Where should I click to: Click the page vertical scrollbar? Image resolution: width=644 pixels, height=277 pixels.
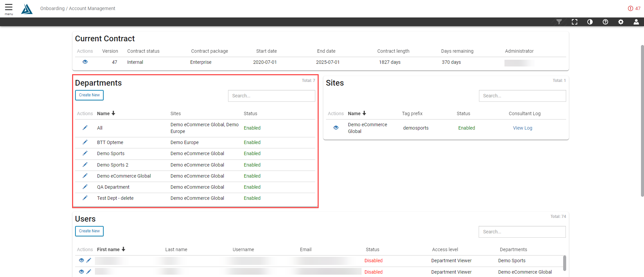[x=642, y=121]
